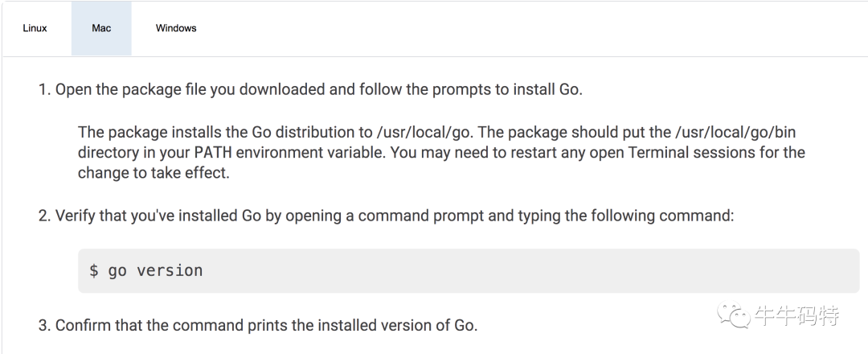Open the Windows tab

176,28
